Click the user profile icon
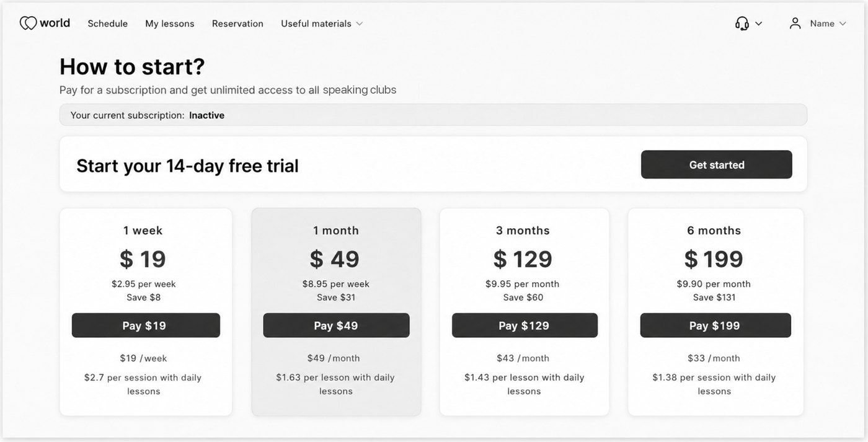Image resolution: width=868 pixels, height=442 pixels. coord(795,24)
